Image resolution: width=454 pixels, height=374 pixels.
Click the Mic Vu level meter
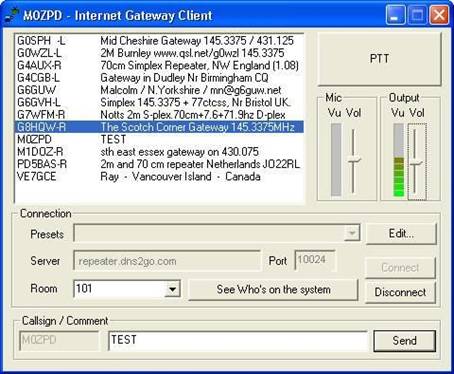[x=336, y=159]
